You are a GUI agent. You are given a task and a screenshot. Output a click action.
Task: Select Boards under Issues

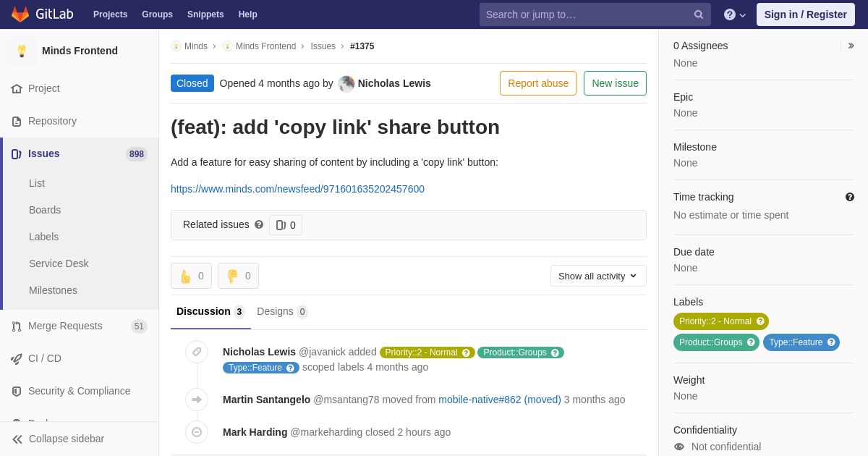point(45,210)
